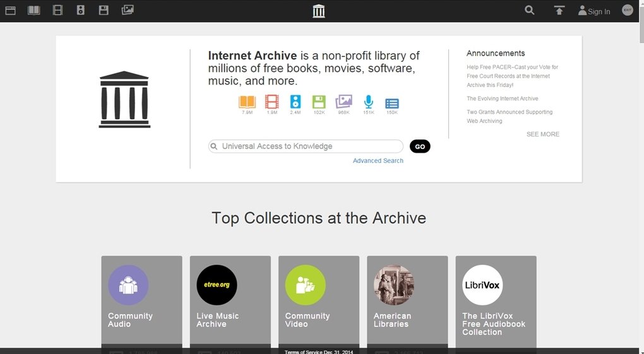This screenshot has height=354, width=644.
Task: Open the Community Video green collection icon
Action: (306, 285)
